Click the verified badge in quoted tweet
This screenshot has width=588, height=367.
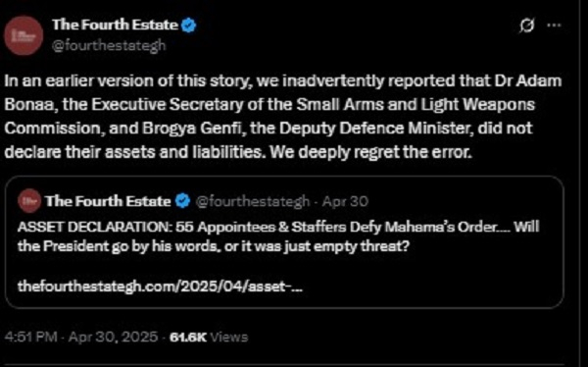point(182,201)
